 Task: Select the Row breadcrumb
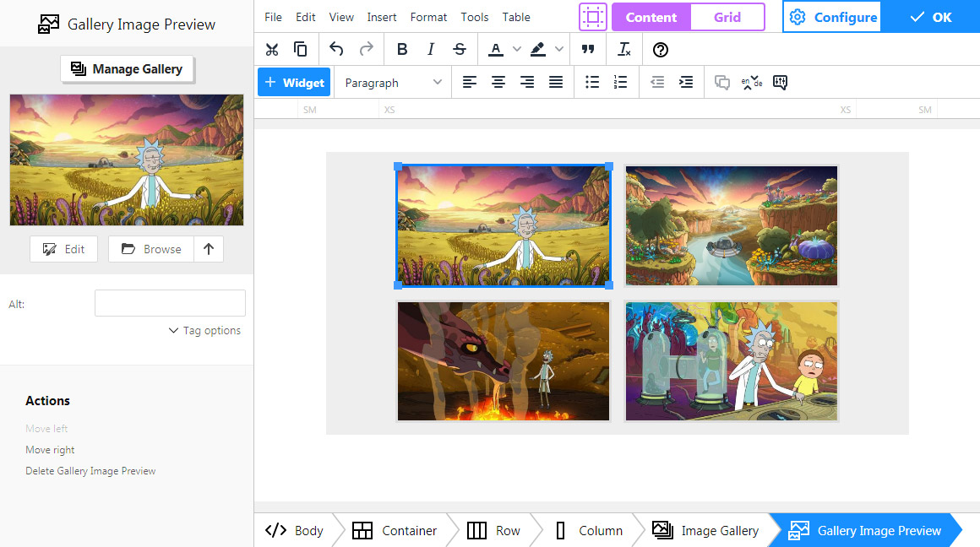[493, 530]
